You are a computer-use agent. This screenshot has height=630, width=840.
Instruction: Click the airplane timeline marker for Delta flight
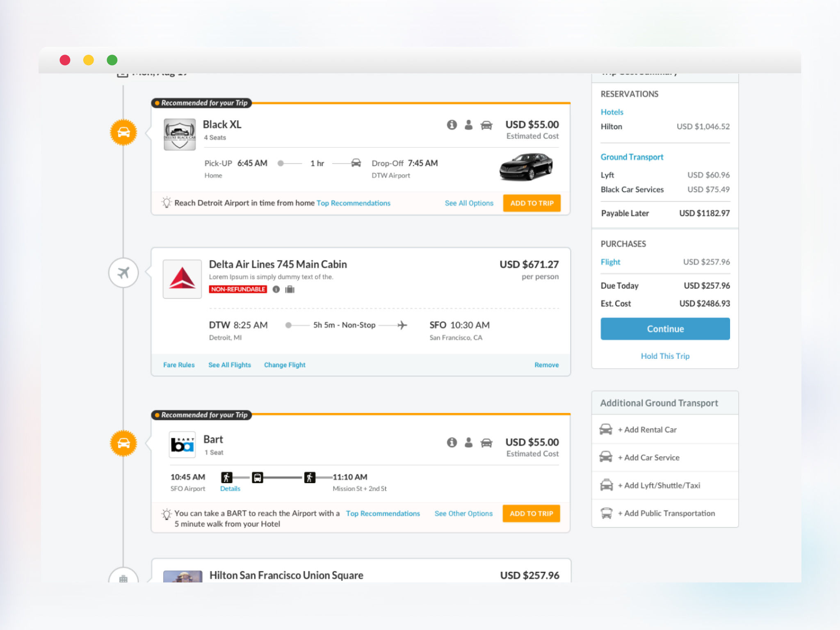click(x=123, y=273)
